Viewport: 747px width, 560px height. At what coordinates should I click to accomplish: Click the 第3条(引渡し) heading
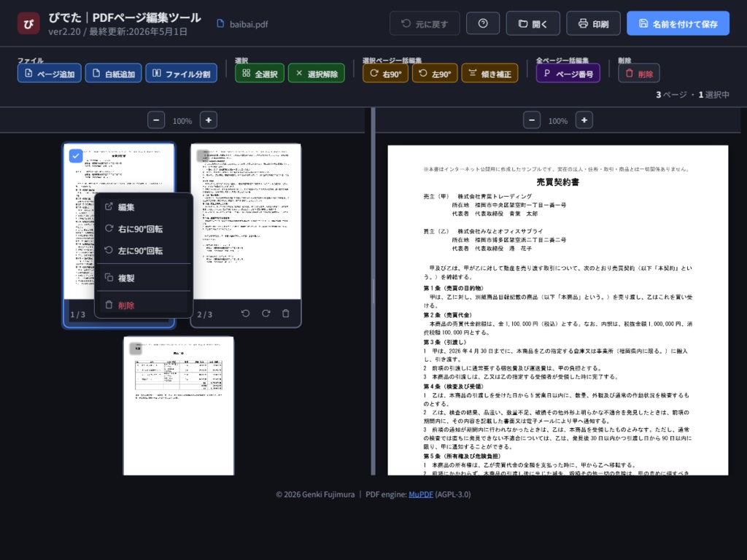click(444, 342)
